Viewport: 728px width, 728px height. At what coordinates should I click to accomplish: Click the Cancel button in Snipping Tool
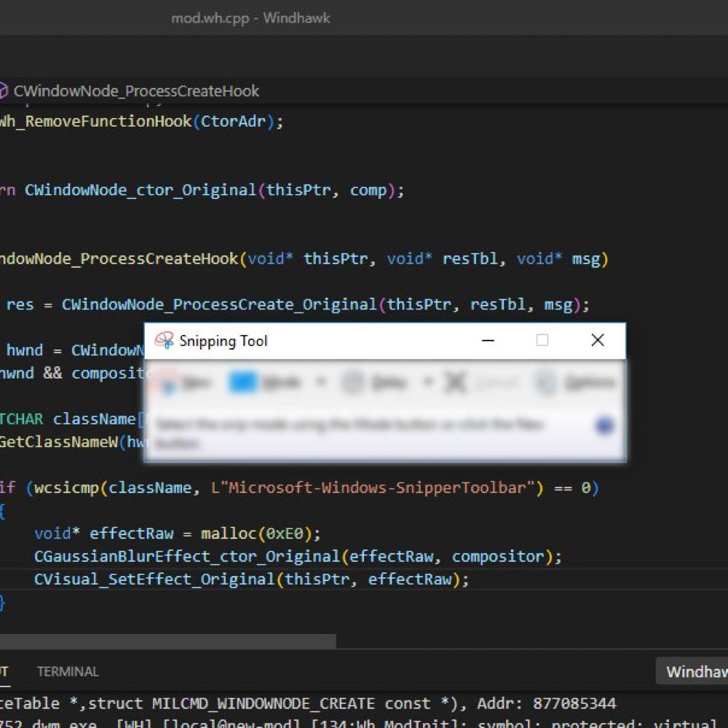[x=480, y=383]
